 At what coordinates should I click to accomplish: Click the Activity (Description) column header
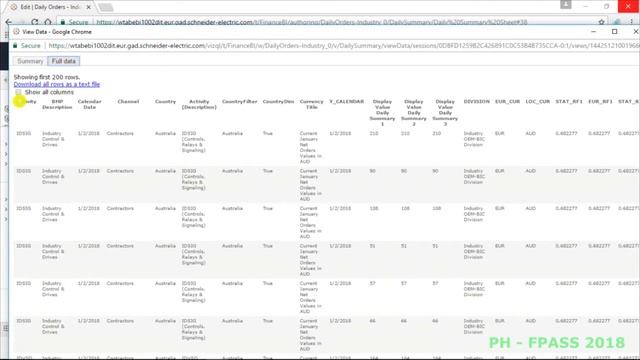pyautogui.click(x=199, y=104)
